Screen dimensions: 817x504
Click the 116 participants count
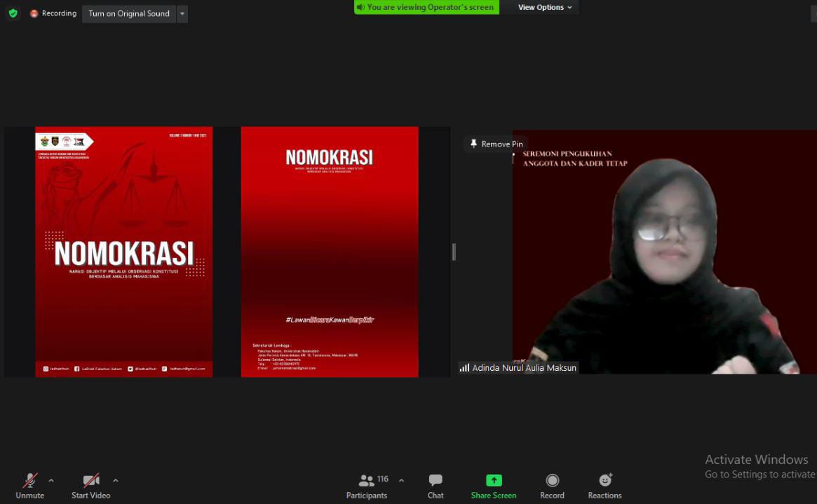point(383,479)
